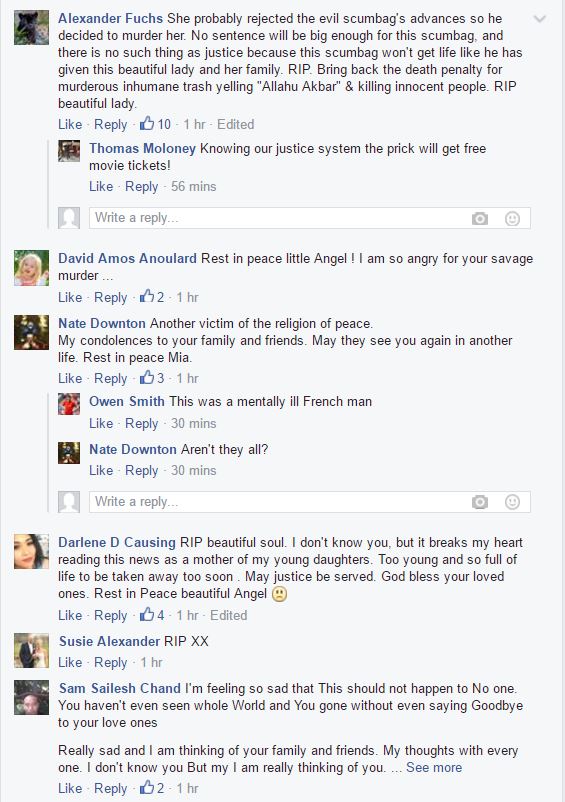The image size is (565, 802).
Task: Open thumbs-up likes on David Amos Anoulard comment
Action: click(x=152, y=297)
